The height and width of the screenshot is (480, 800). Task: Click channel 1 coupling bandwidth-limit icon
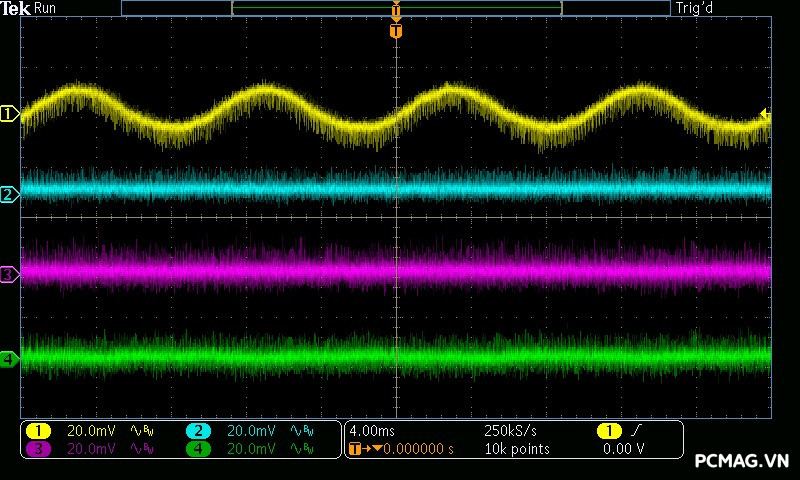pos(141,431)
